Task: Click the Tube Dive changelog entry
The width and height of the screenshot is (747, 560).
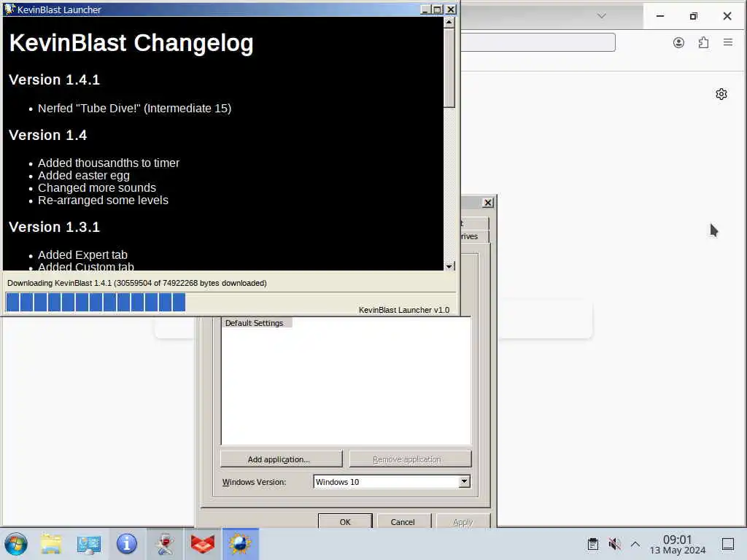Action: pos(134,108)
